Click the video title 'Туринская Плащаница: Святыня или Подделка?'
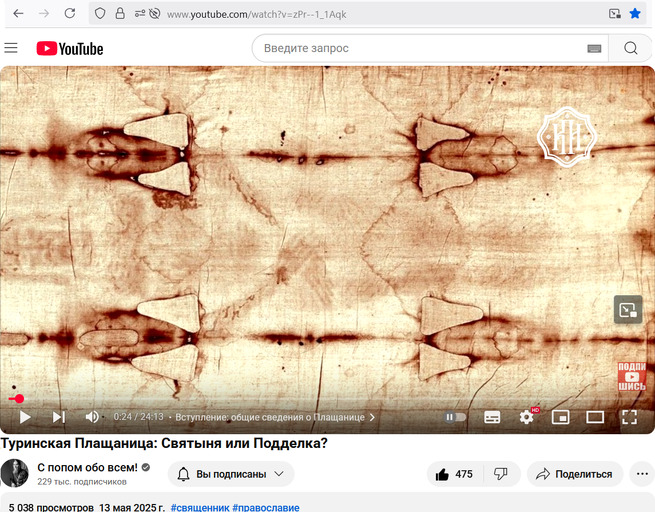Viewport: 655px width, 512px height. click(164, 443)
